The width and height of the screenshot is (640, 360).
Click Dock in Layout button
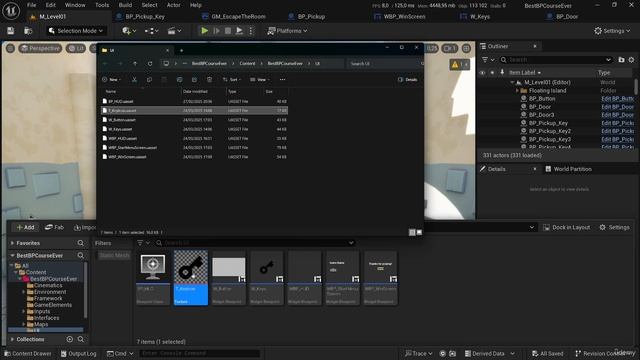567,227
